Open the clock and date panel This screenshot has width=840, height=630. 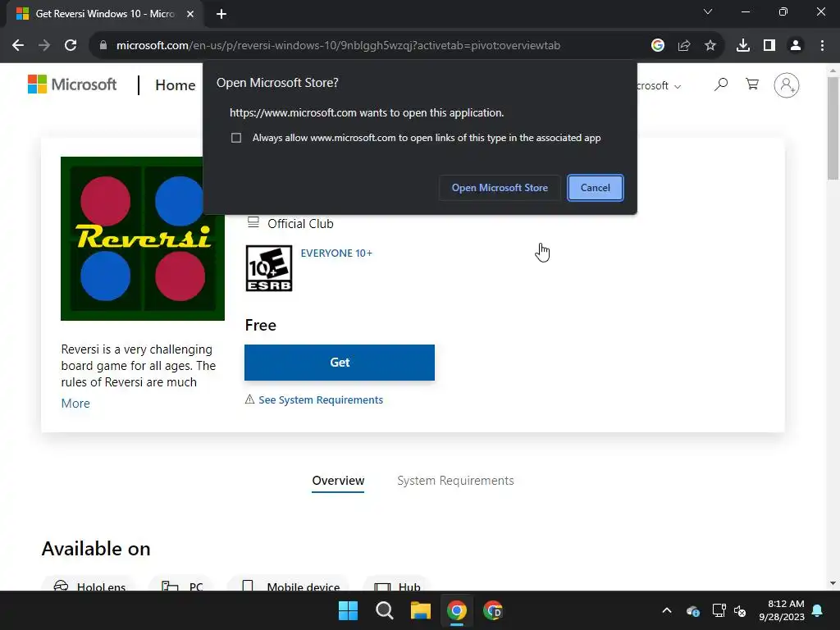[x=782, y=610]
